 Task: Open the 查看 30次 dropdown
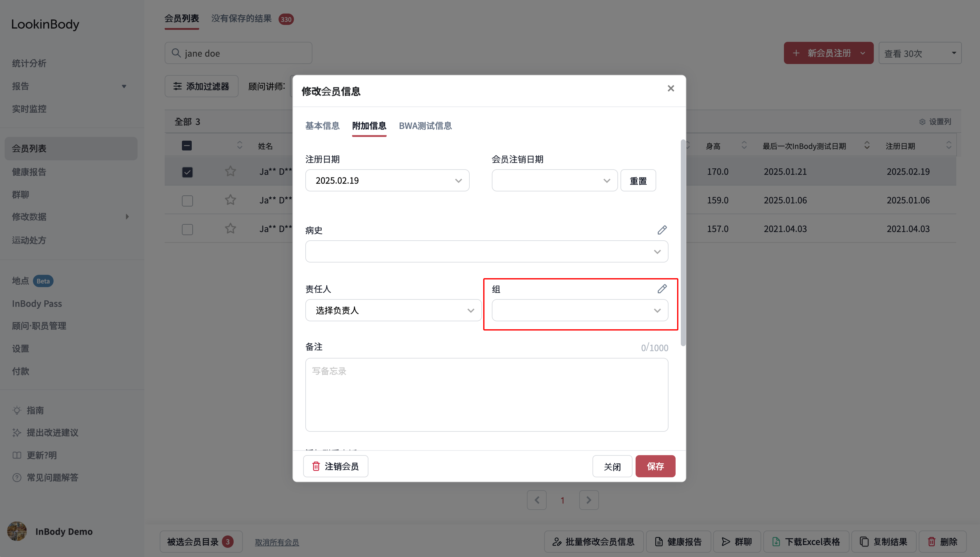pos(920,53)
